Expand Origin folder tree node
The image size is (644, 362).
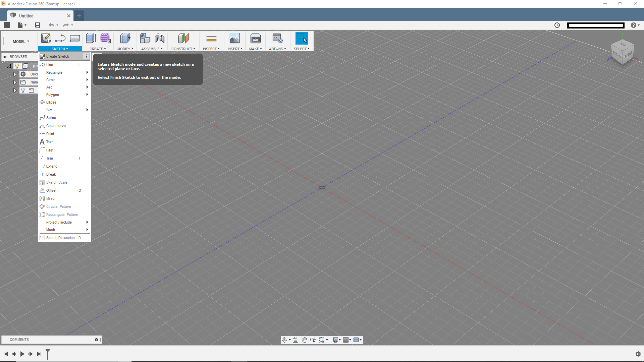click(x=15, y=90)
